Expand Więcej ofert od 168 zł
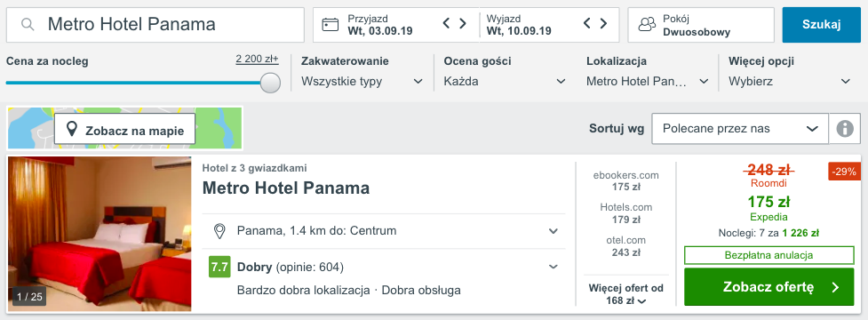The height and width of the screenshot is (320, 868). click(626, 294)
